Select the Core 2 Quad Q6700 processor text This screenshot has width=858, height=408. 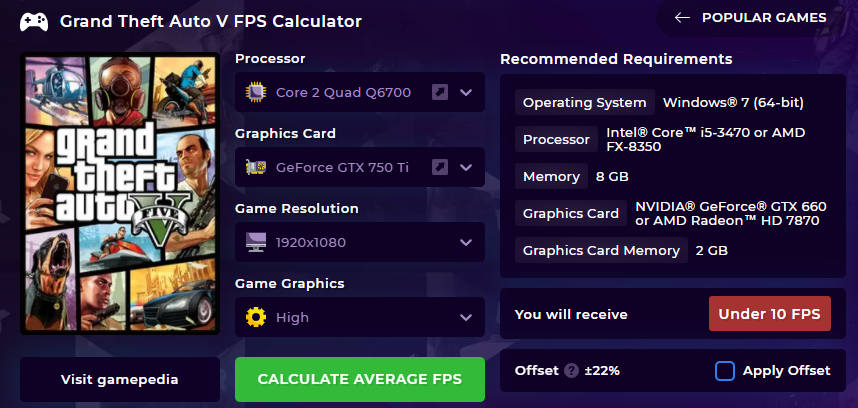(343, 92)
